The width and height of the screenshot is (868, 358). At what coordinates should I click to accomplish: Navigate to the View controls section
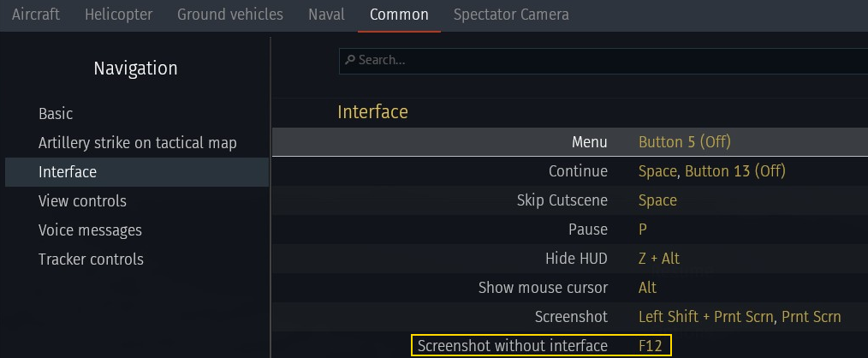coord(82,201)
